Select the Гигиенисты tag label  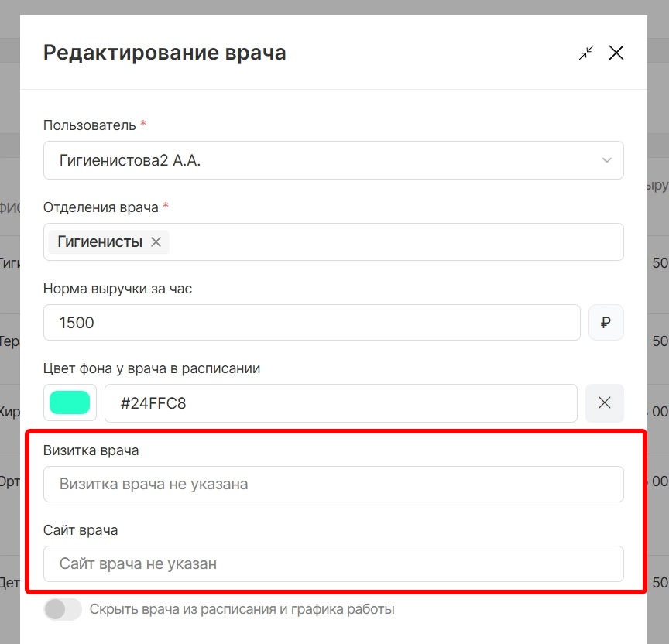[100, 242]
